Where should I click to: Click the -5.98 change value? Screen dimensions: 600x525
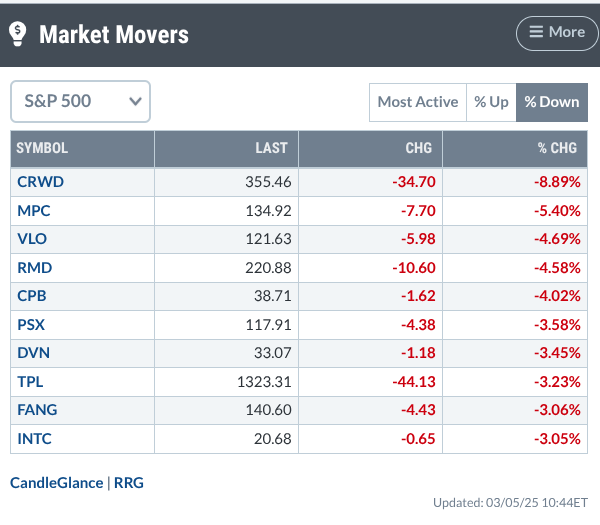click(x=418, y=239)
